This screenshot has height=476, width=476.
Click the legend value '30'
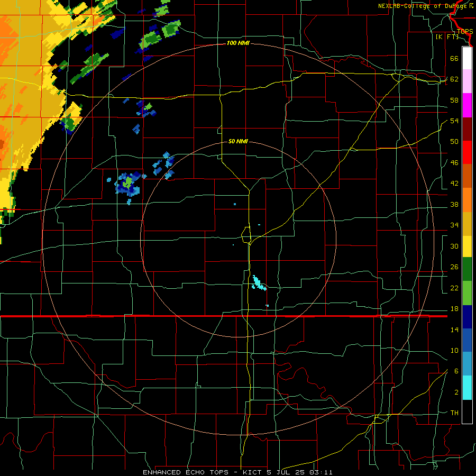click(x=454, y=246)
